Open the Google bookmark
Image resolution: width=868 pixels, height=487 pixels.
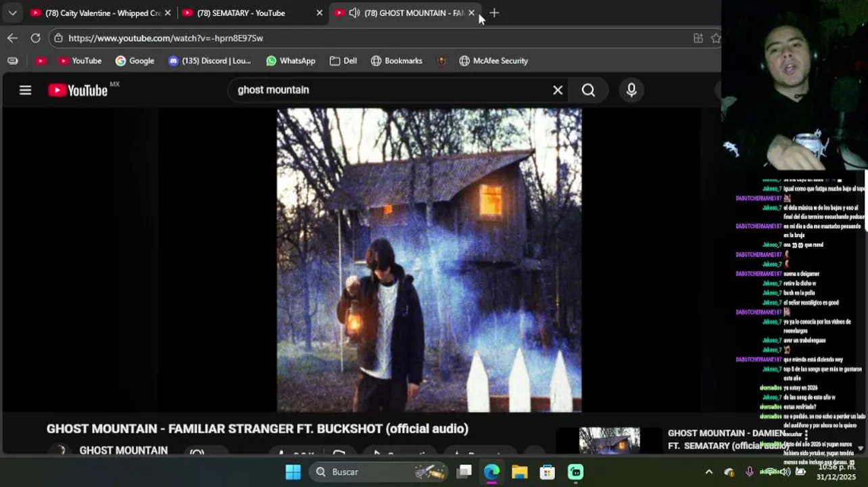(x=135, y=61)
